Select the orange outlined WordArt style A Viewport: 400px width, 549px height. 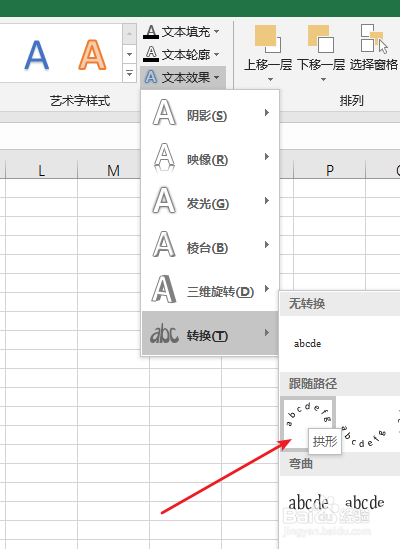(x=92, y=55)
